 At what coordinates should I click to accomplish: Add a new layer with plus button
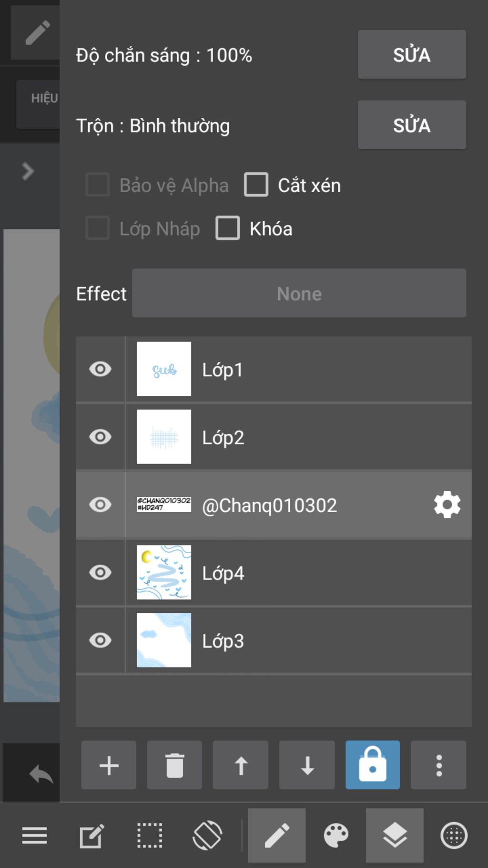[109, 765]
